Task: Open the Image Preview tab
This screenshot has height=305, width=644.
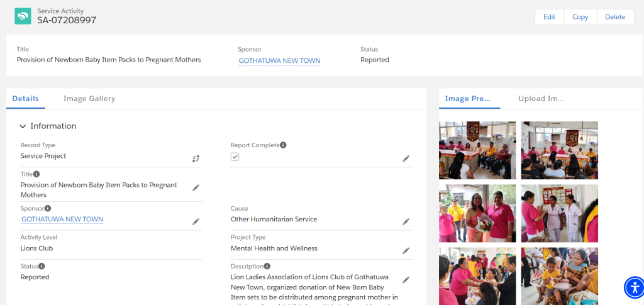Action: click(468, 99)
